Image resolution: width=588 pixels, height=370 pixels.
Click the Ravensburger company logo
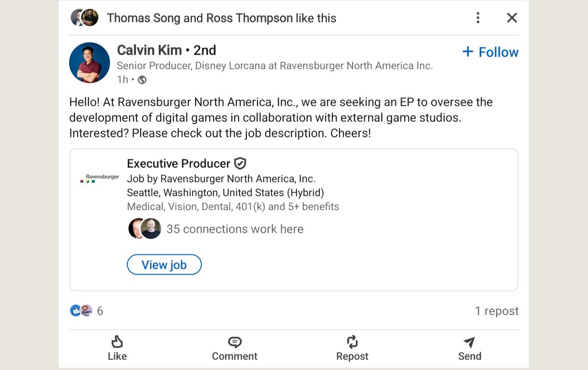click(99, 178)
